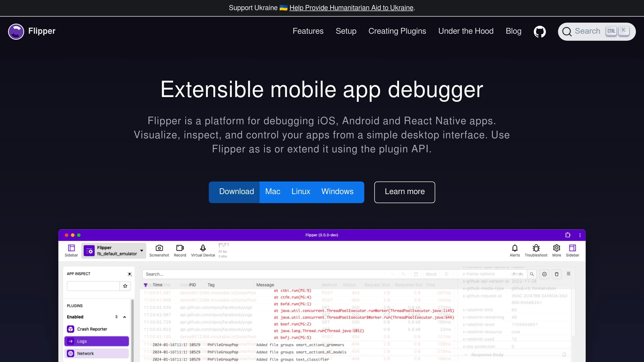Click the Screenshot camera icon

[x=159, y=248]
